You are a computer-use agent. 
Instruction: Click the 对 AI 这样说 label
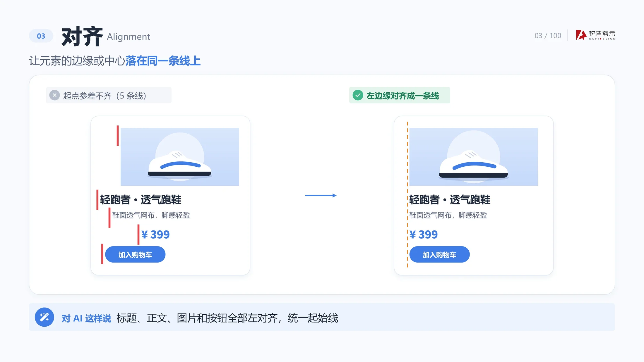coord(86,318)
